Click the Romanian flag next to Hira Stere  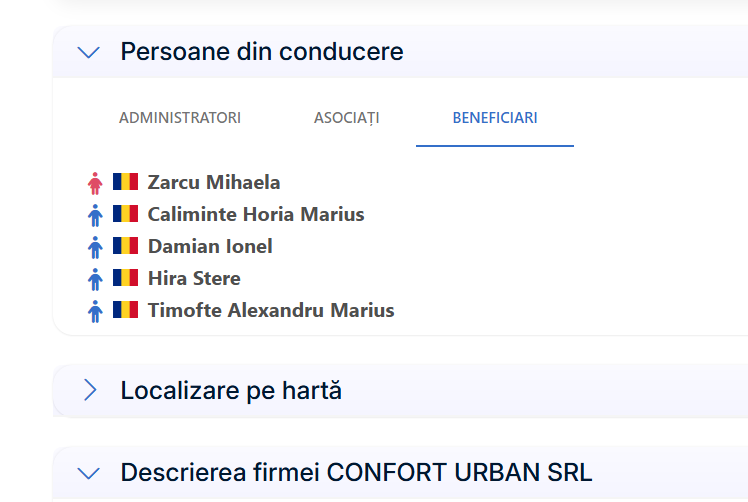pos(125,277)
